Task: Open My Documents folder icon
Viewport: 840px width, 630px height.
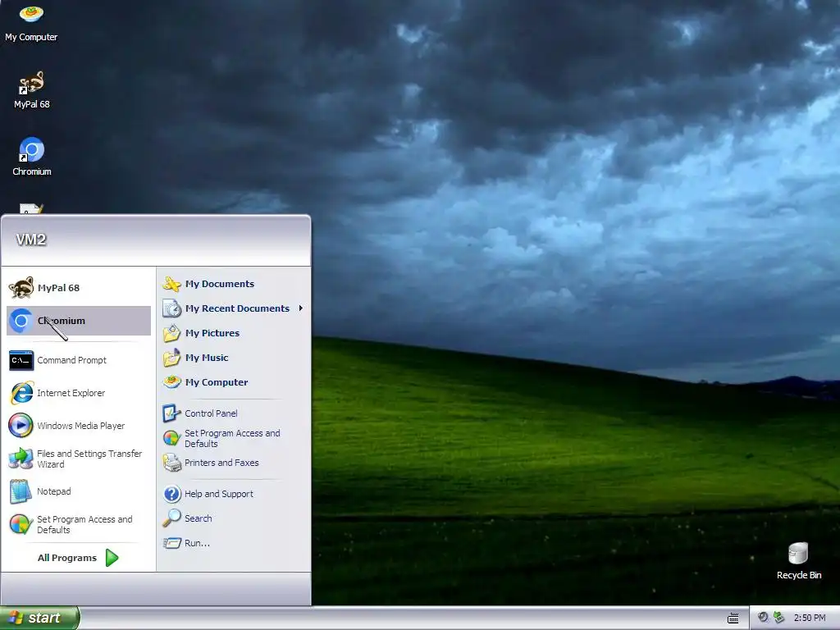Action: [x=172, y=284]
